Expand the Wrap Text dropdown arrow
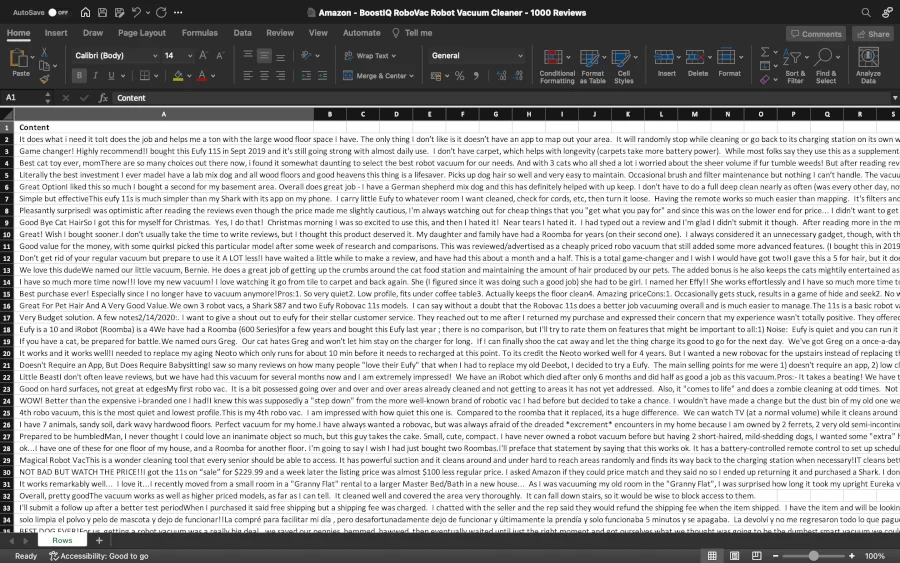 (394, 56)
